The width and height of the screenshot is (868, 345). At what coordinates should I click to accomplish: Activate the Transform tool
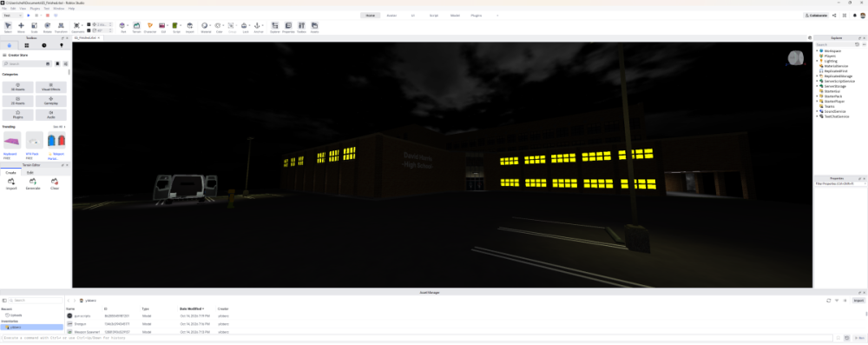61,27
